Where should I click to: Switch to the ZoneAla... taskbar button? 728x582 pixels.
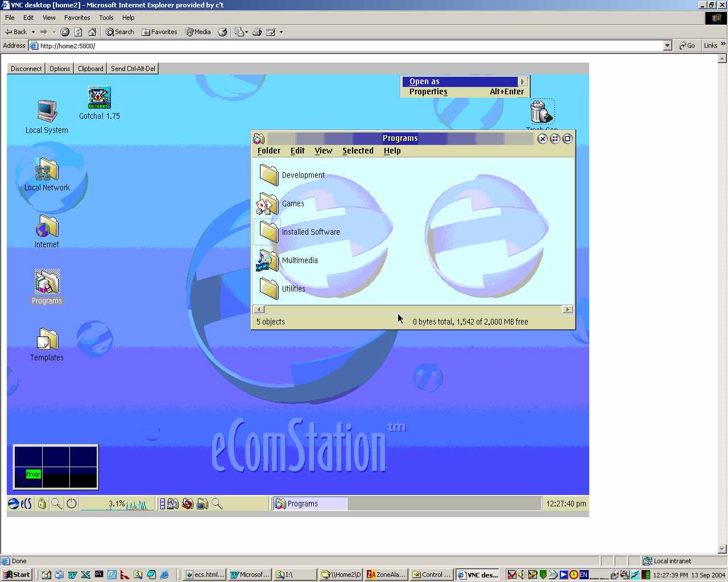pos(386,575)
